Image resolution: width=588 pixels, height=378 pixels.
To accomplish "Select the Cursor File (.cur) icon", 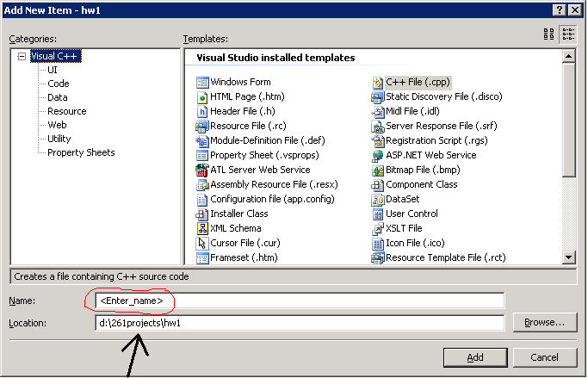I will click(x=202, y=243).
